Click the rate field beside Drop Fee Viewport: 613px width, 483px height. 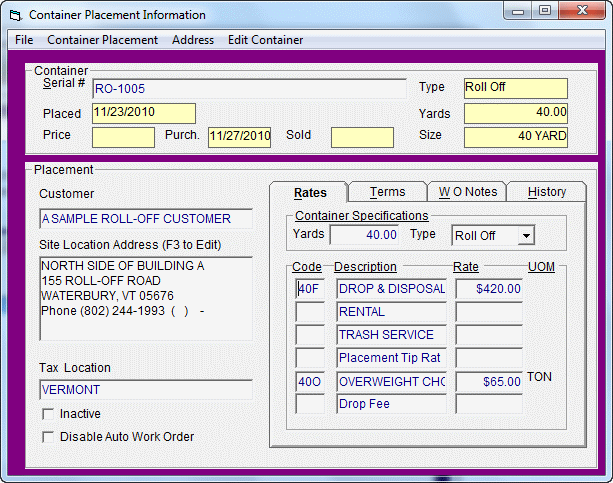(489, 404)
